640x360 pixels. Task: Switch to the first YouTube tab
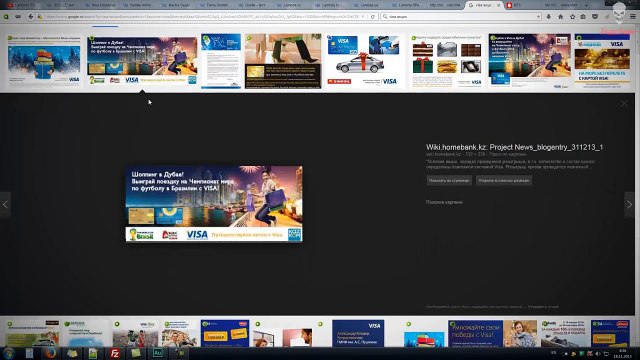pos(23,5)
